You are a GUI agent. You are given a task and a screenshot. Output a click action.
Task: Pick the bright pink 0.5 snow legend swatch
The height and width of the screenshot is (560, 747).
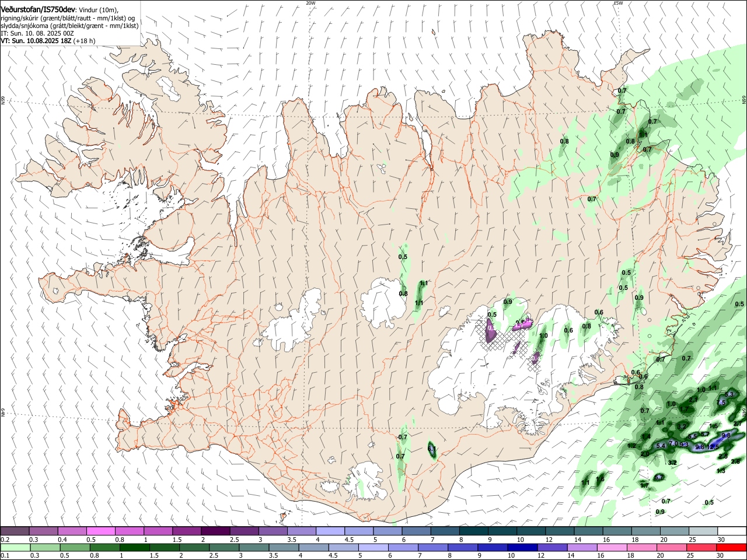point(100,531)
